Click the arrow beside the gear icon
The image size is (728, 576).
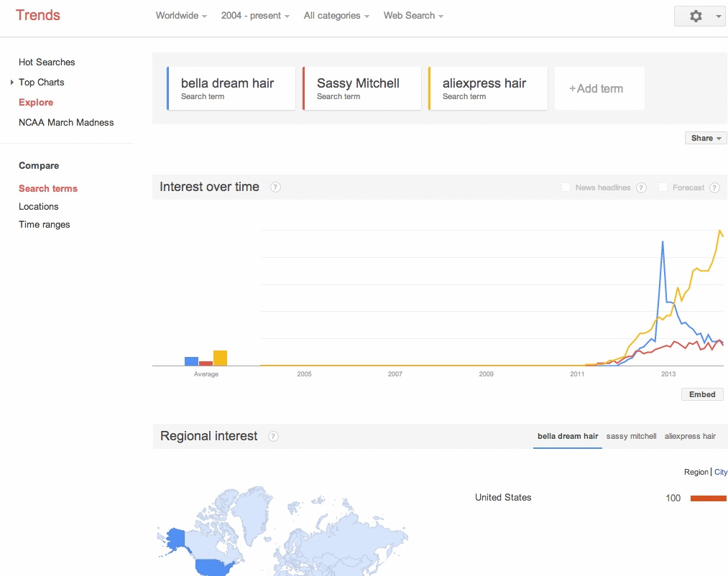pos(718,17)
